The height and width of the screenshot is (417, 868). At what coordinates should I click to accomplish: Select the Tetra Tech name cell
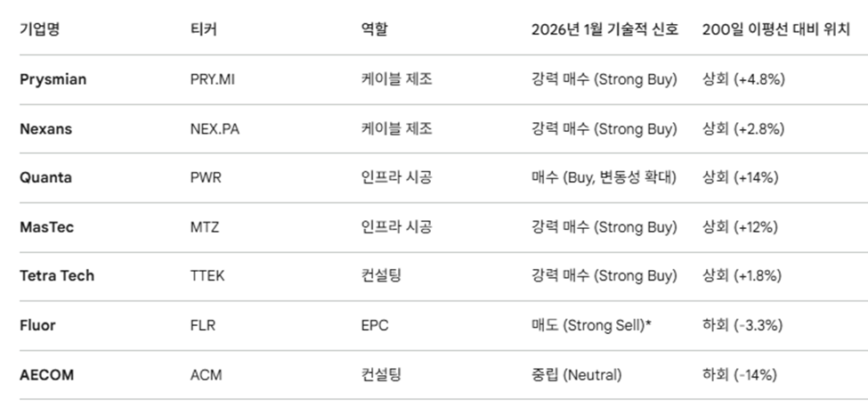(57, 276)
